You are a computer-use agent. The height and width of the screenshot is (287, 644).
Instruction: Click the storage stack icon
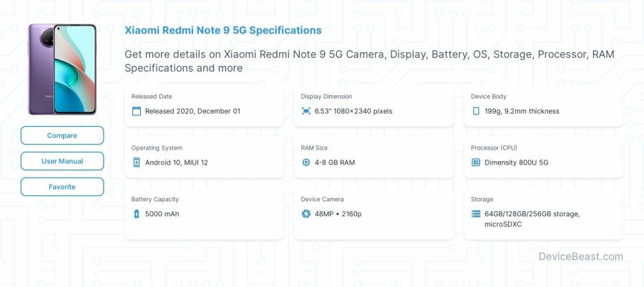coord(476,214)
